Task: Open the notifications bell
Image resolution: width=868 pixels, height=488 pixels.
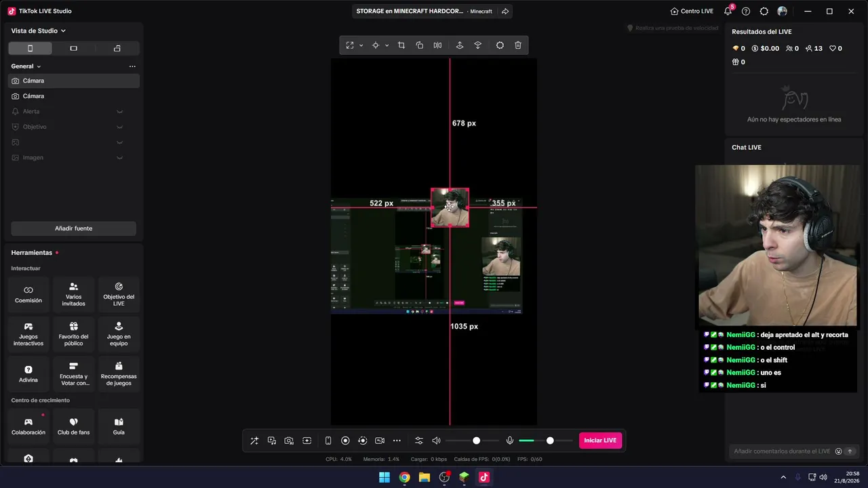Action: pyautogui.click(x=728, y=11)
